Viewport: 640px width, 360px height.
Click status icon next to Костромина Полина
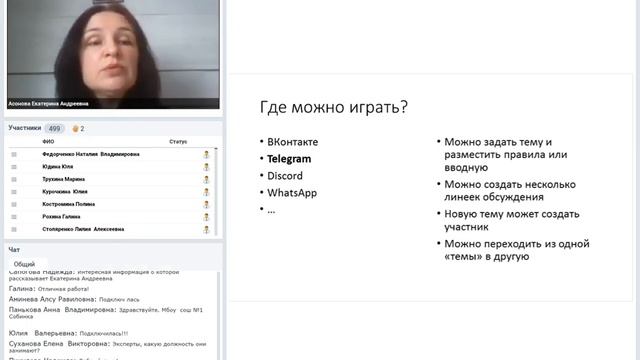206,204
